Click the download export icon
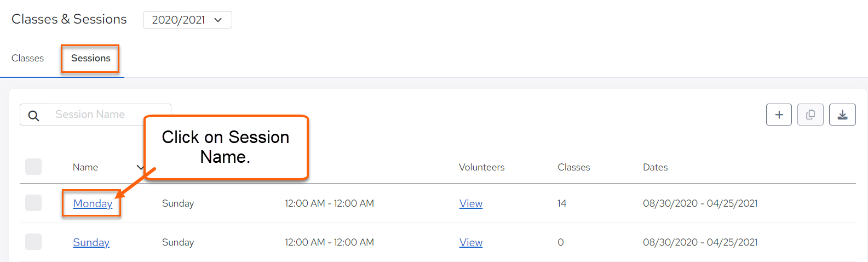This screenshot has width=868, height=262. coord(842,115)
